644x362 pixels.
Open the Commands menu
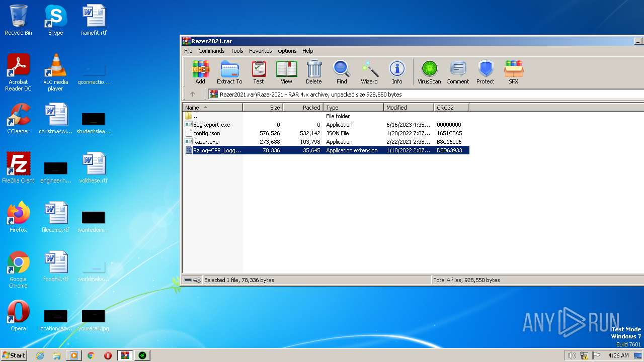211,51
